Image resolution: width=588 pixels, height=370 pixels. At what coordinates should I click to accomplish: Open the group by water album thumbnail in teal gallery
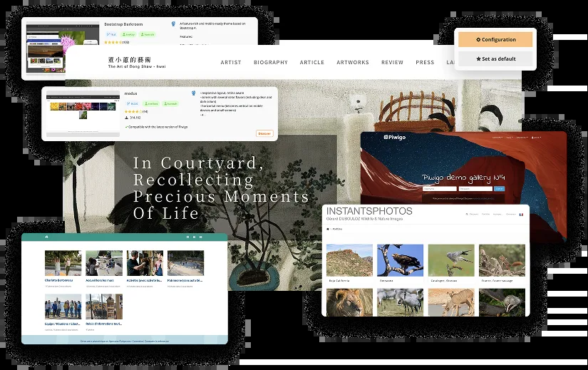click(x=63, y=307)
